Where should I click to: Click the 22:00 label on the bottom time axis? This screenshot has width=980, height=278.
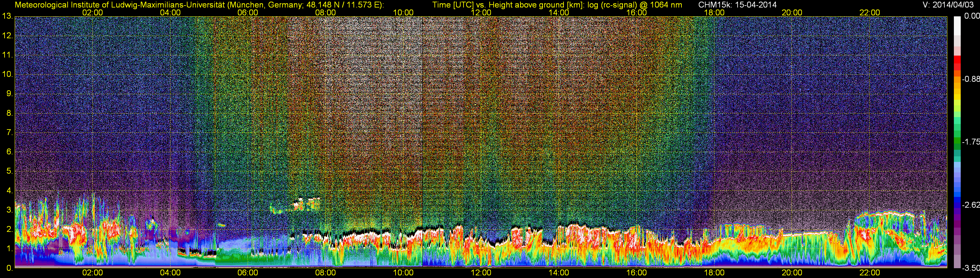pos(870,273)
